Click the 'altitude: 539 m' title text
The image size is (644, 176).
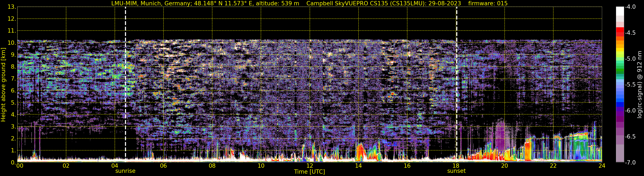click(277, 3)
